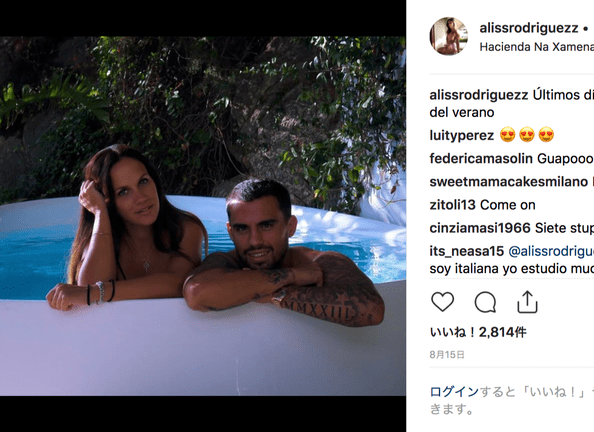Open the @alissrodriguezz mention in the its_neasa15 comment
The height and width of the screenshot is (432, 594).
(x=551, y=251)
